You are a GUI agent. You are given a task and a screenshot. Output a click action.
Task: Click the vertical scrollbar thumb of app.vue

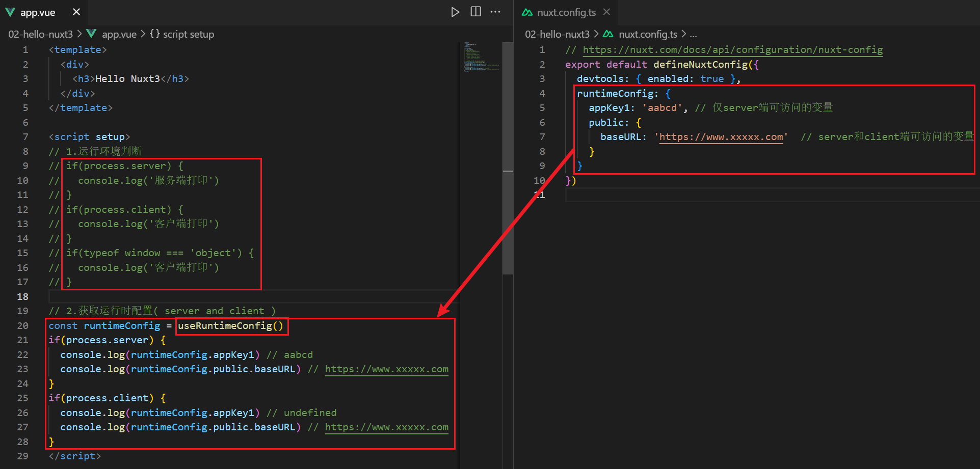[508, 158]
